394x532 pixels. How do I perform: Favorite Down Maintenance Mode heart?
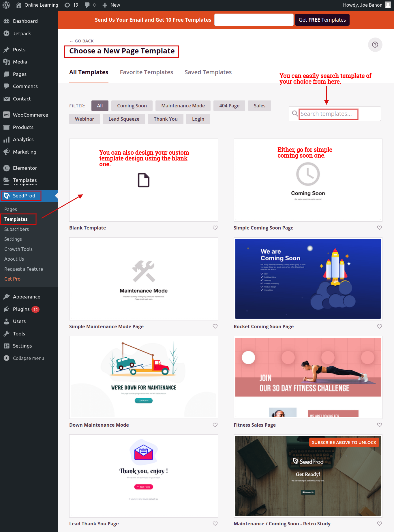(x=215, y=425)
